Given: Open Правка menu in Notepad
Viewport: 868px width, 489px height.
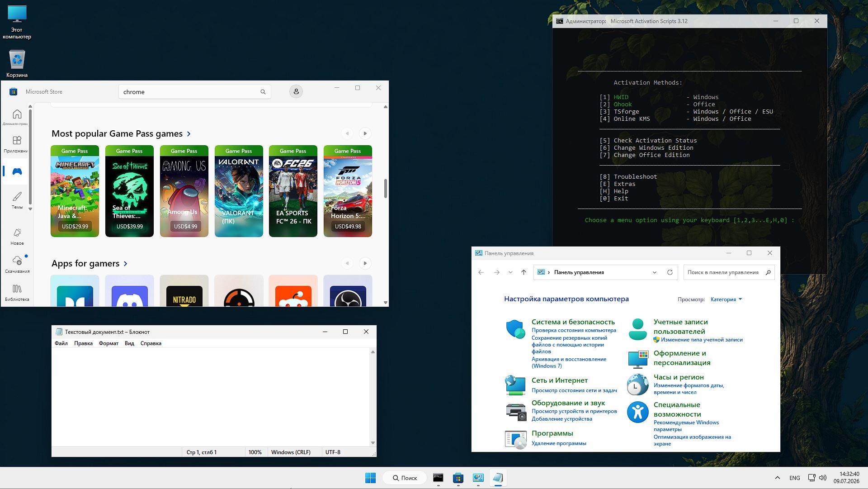Looking at the screenshot, I should tap(83, 343).
